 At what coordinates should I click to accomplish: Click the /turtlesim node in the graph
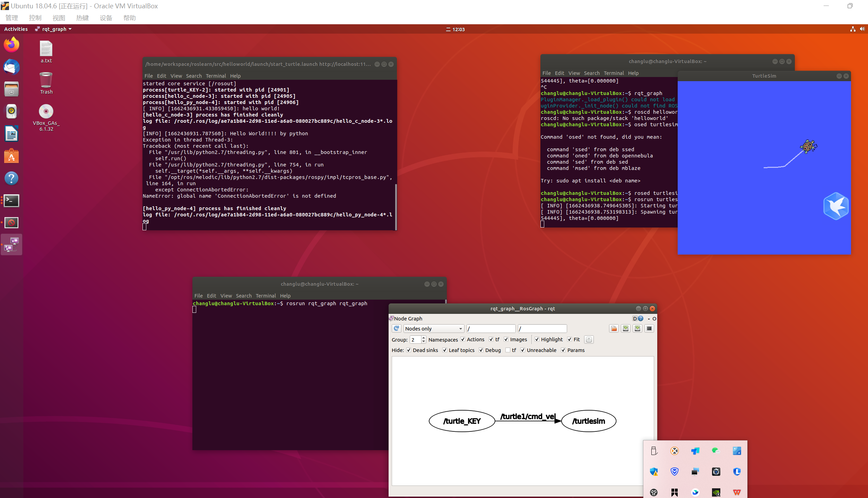click(x=589, y=421)
